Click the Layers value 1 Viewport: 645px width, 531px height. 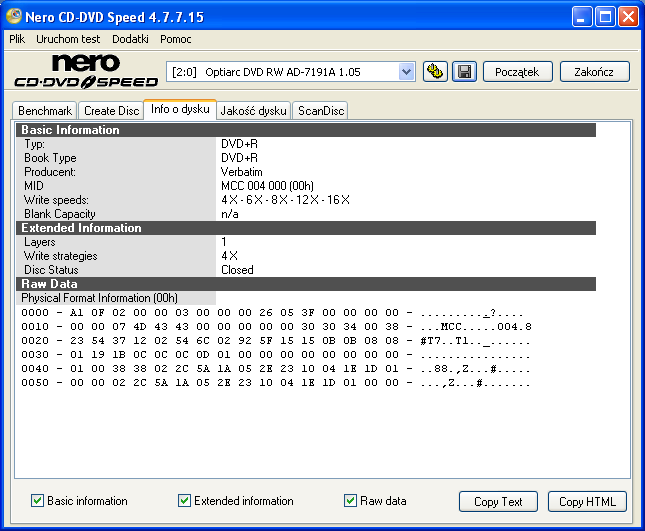coord(224,242)
